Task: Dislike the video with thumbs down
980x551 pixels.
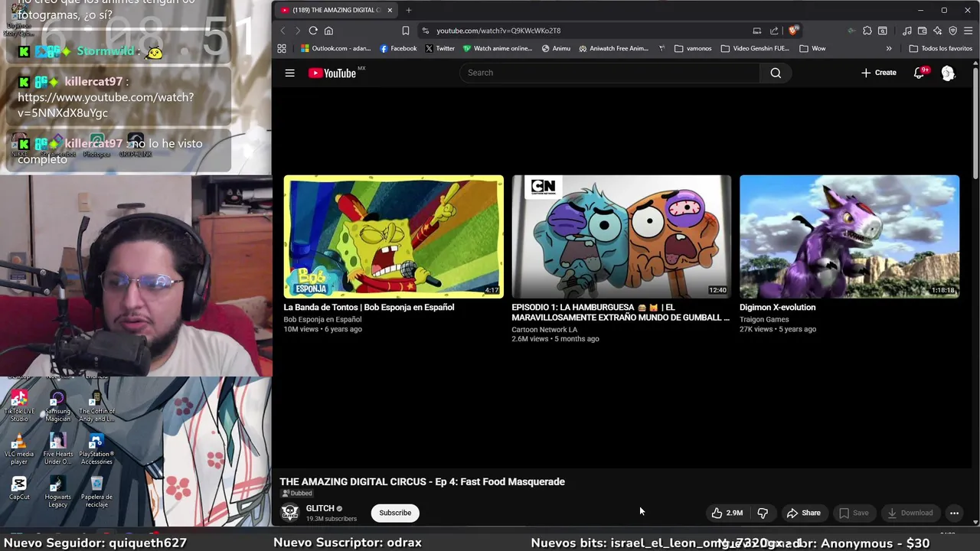Action: [x=763, y=513]
